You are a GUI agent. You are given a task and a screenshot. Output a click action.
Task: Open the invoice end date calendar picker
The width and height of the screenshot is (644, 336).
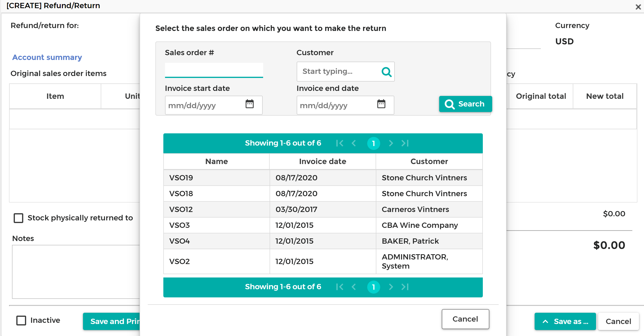[x=381, y=104]
